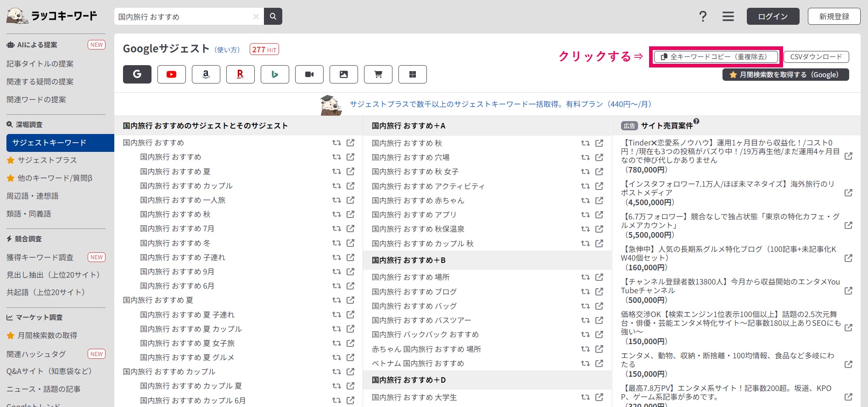Screen dimensions: 868x407
Task: Select サジェストキーワード sidebar item
Action: (x=60, y=143)
